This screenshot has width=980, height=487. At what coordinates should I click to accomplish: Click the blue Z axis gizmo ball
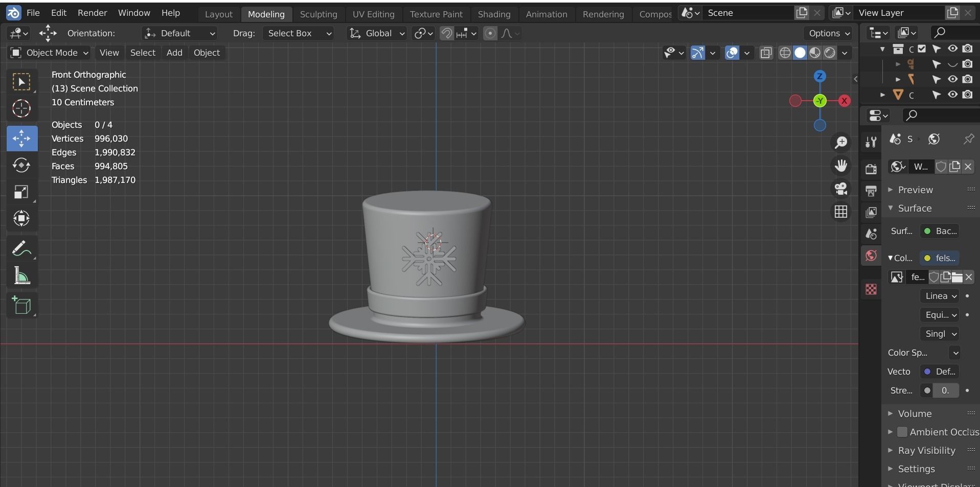819,76
